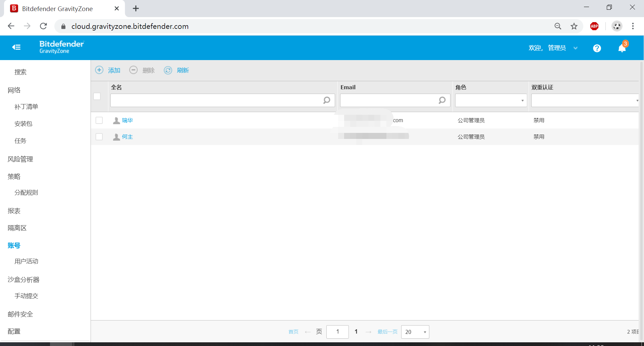Open the browser profile avatar icon
This screenshot has width=644, height=346.
point(617,26)
